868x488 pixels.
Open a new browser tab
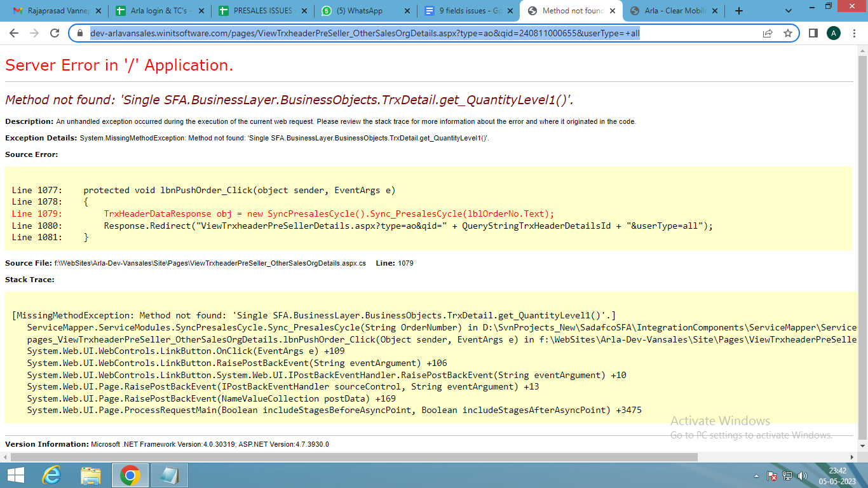pos(738,11)
